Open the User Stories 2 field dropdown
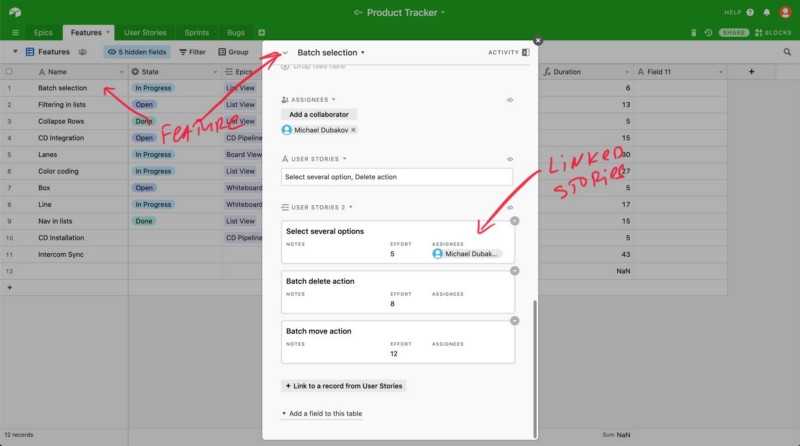The height and width of the screenshot is (446, 800). [351, 208]
